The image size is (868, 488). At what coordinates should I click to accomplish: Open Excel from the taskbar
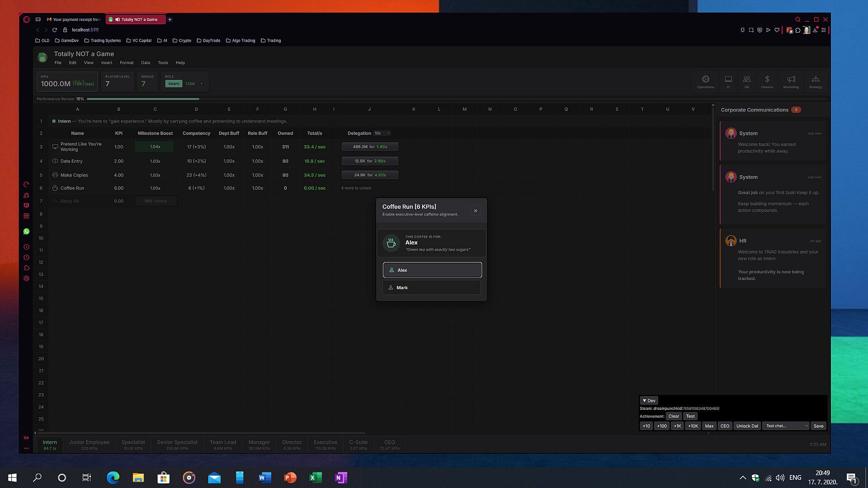tap(316, 478)
